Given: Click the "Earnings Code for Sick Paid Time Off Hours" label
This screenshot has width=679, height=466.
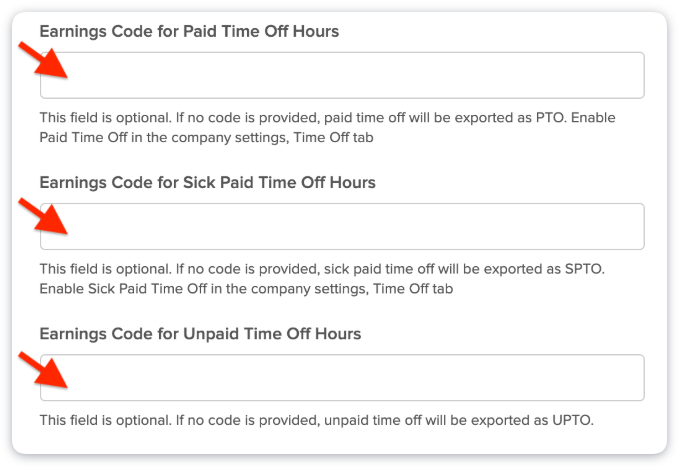Looking at the screenshot, I should [207, 182].
